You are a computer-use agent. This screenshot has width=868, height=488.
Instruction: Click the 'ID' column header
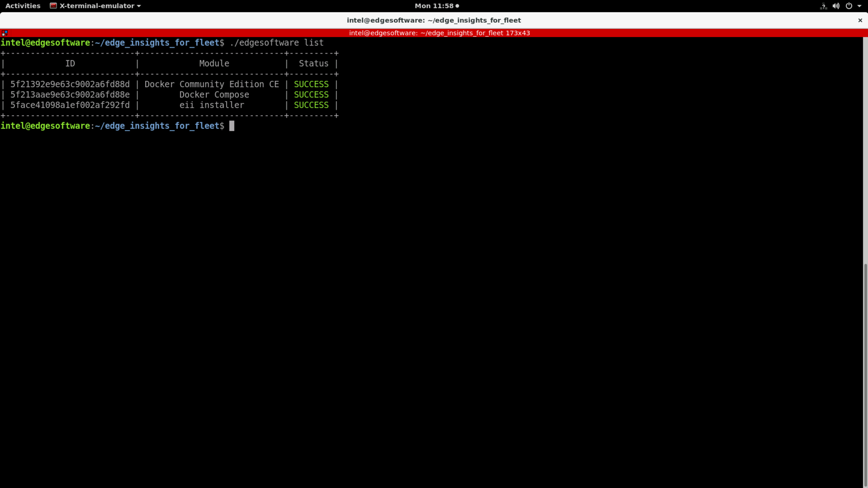pyautogui.click(x=70, y=64)
